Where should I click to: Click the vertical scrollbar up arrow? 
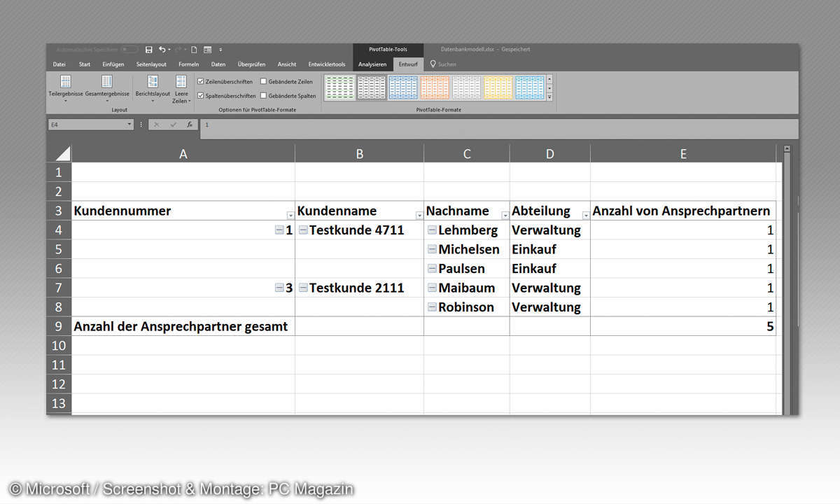click(x=787, y=149)
